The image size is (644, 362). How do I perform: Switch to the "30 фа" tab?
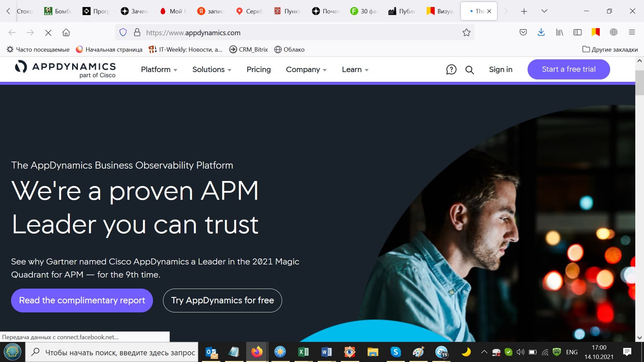click(x=364, y=11)
